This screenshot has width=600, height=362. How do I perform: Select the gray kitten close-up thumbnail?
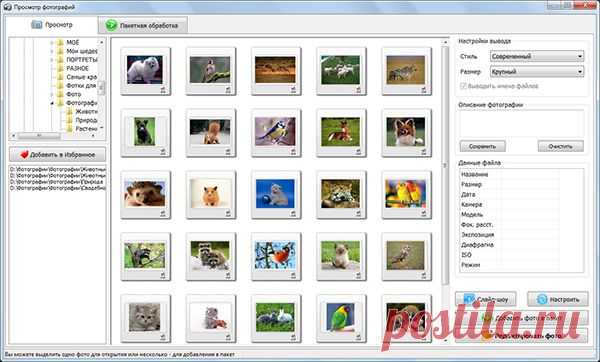[x=145, y=317]
